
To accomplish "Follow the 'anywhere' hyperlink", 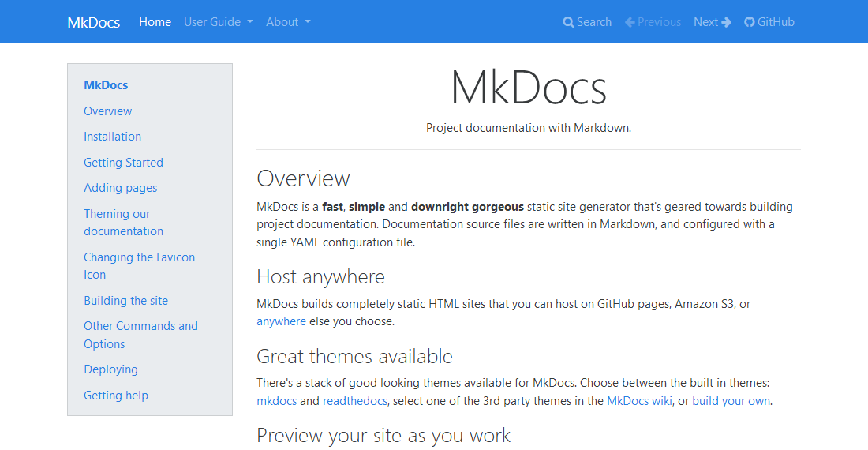I will click(x=281, y=321).
